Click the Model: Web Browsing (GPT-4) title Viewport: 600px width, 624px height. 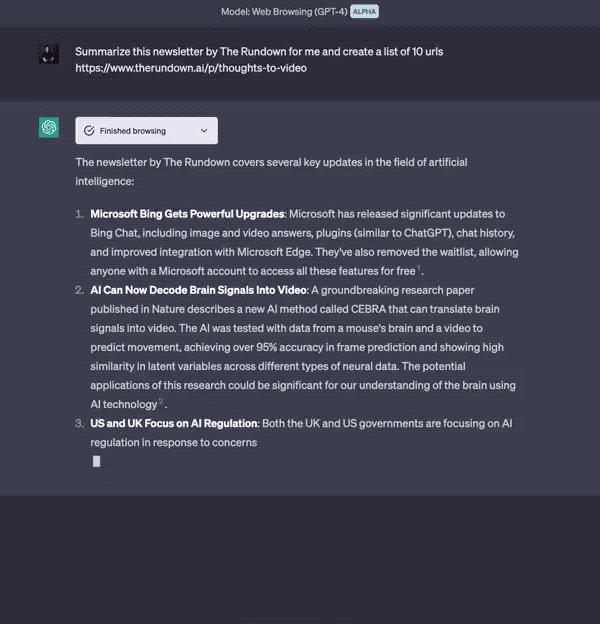pos(284,12)
